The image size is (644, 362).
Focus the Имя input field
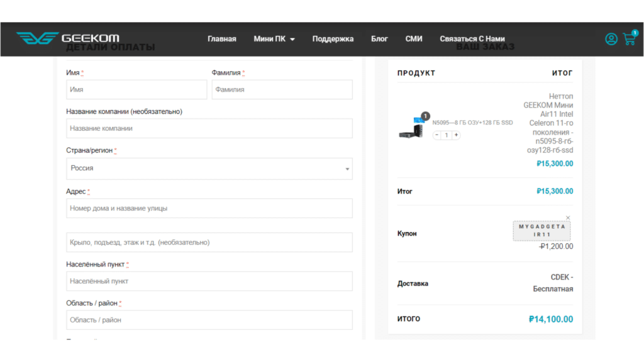click(x=136, y=89)
